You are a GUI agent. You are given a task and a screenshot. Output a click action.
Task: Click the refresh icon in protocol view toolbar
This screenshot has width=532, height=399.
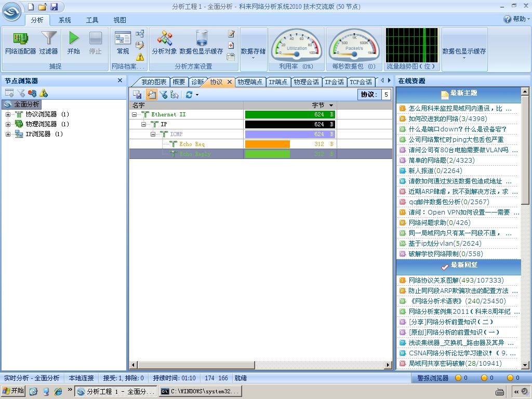189,95
